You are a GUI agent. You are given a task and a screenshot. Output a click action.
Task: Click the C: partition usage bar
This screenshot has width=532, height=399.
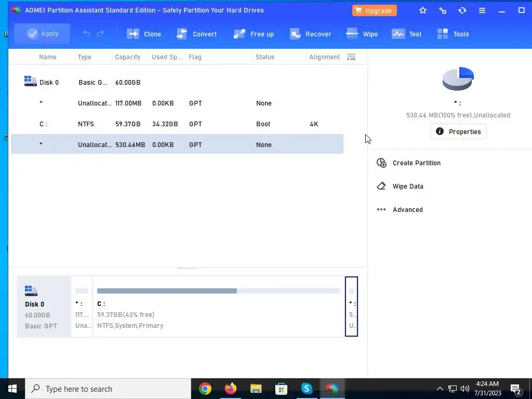pyautogui.click(x=219, y=291)
